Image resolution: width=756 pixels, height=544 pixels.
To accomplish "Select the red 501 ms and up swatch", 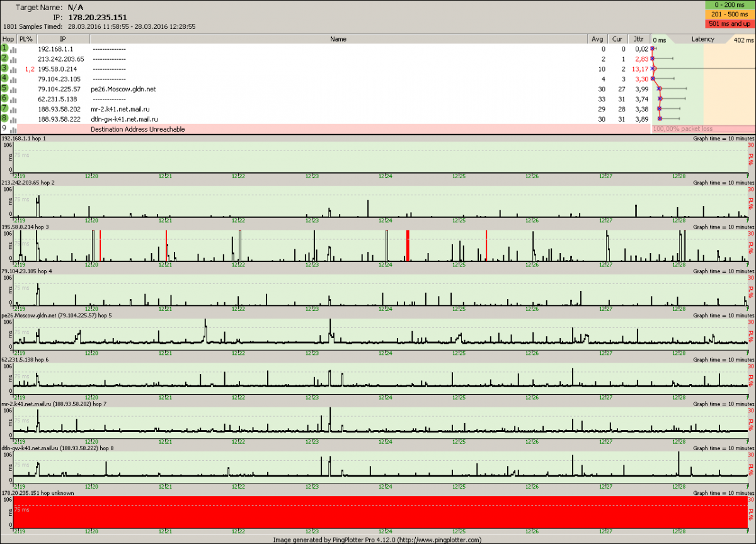I will [x=730, y=24].
